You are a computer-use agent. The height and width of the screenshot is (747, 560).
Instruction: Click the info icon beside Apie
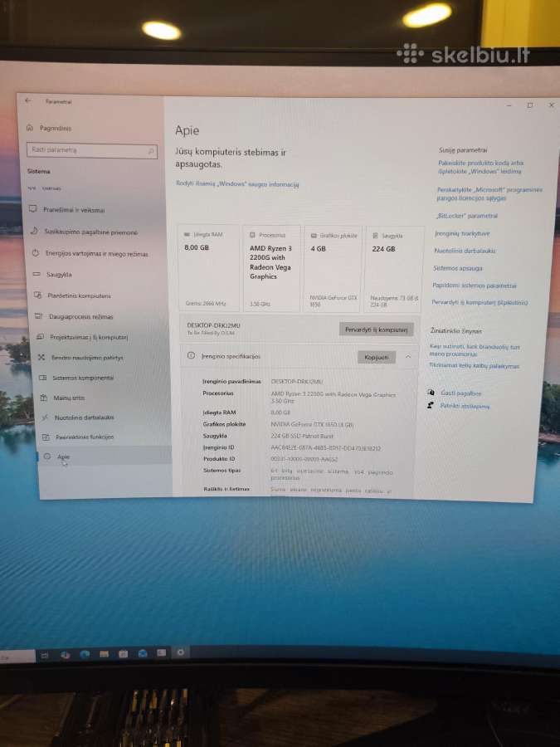click(x=46, y=456)
